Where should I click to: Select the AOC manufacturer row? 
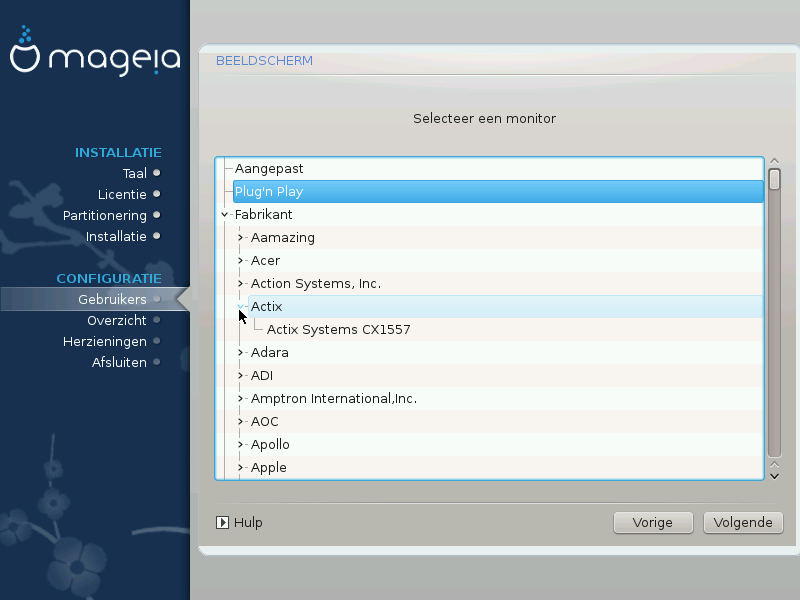tap(265, 422)
